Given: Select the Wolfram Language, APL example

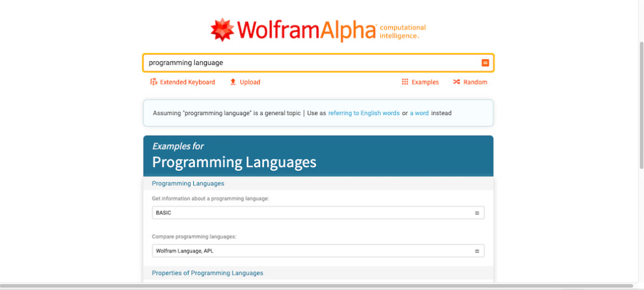Looking at the screenshot, I should point(318,251).
